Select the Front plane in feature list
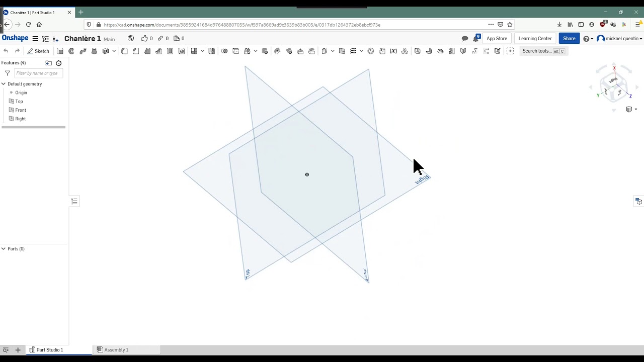 click(20, 110)
